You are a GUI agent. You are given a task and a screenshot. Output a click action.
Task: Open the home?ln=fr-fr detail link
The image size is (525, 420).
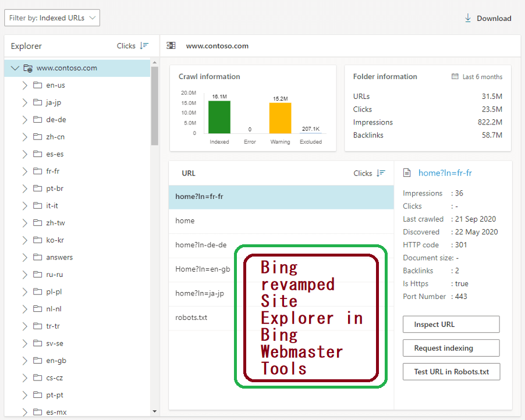(x=445, y=173)
